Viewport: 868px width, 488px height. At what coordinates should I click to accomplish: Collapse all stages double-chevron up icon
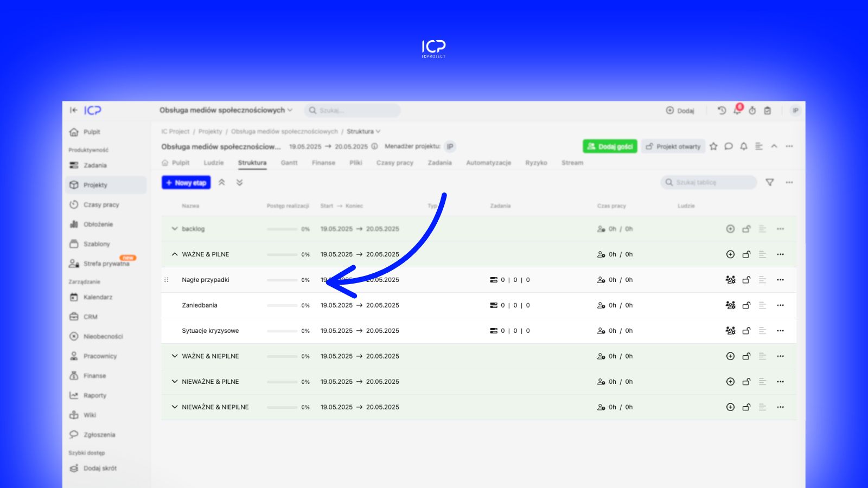(x=221, y=183)
